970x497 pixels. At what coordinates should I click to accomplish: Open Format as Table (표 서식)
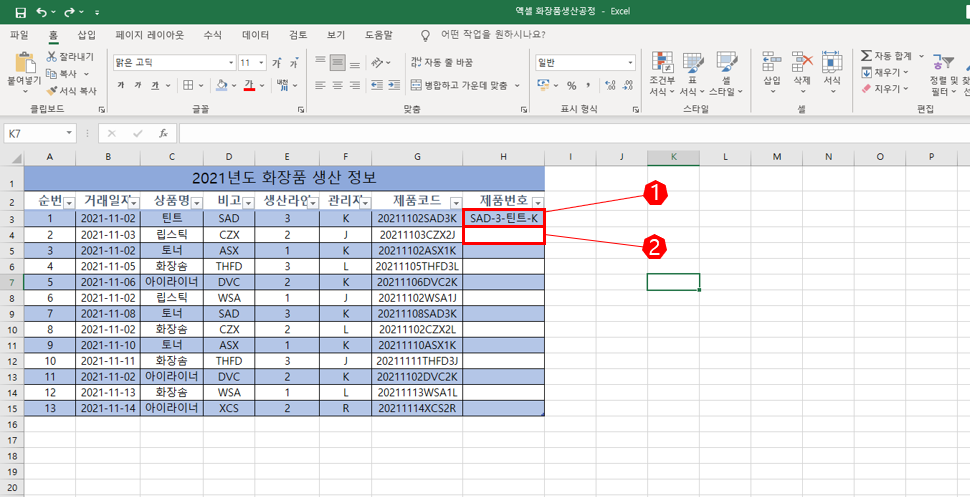tap(692, 74)
